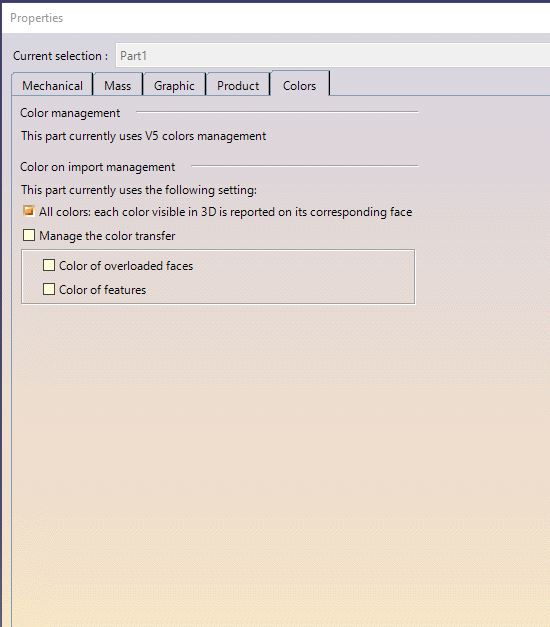
Task: Click the 'Color of overloaded faces' label text
Action: pyautogui.click(x=126, y=266)
